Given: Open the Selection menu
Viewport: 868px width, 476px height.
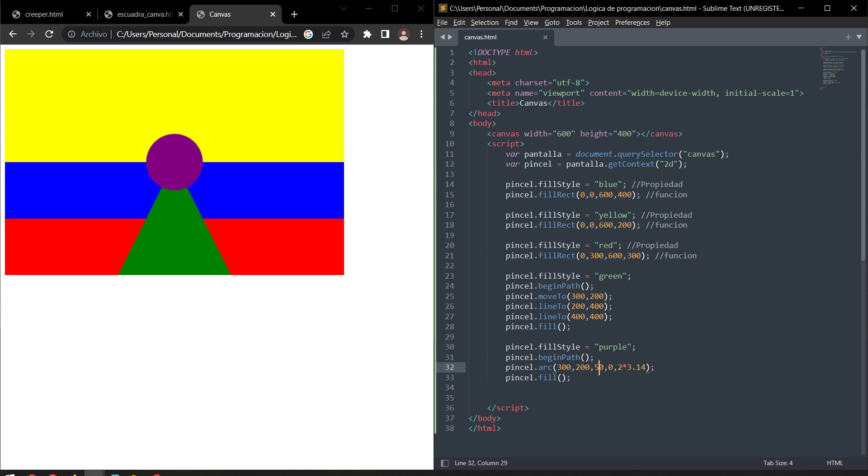Looking at the screenshot, I should [x=485, y=23].
